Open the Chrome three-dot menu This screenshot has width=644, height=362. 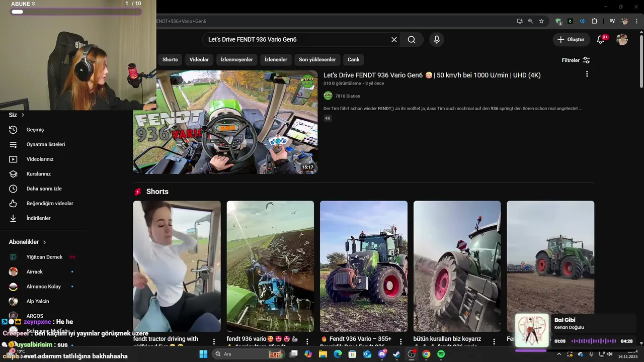(x=636, y=21)
